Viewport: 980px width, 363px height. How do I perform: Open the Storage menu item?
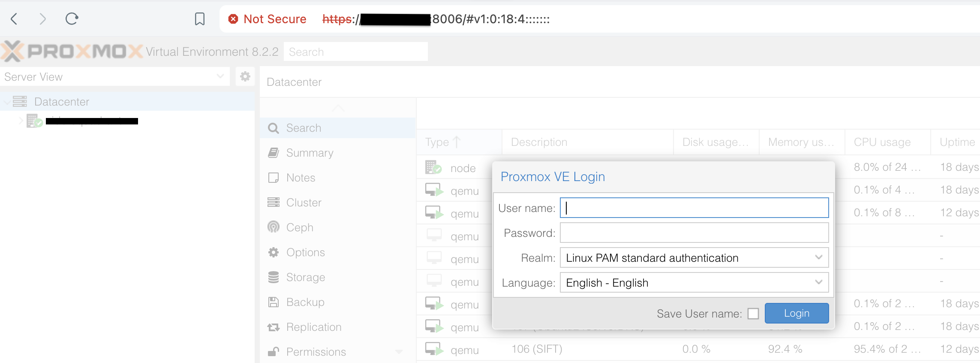tap(338, 277)
